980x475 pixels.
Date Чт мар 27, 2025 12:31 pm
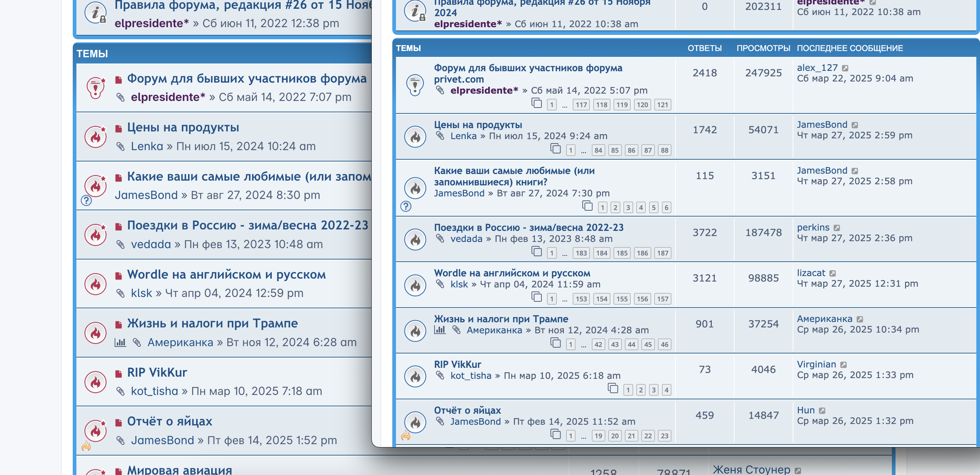[857, 283]
